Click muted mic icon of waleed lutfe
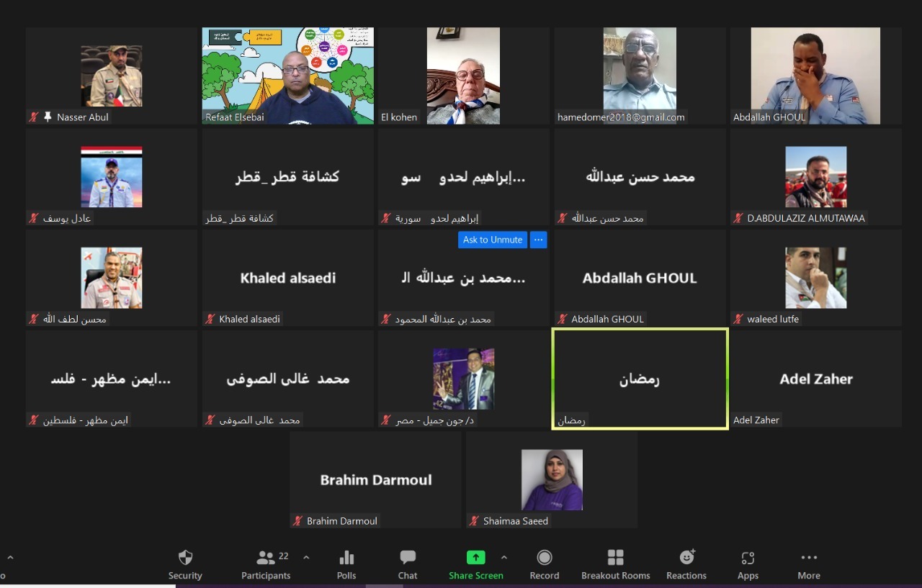Image resolution: width=922 pixels, height=588 pixels. [738, 319]
